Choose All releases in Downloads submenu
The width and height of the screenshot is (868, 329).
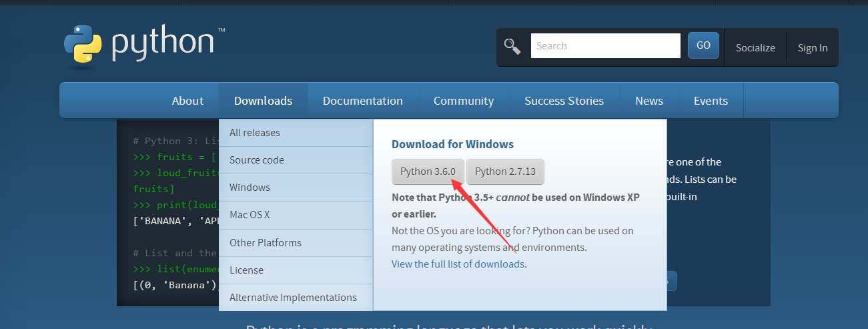tap(296, 133)
